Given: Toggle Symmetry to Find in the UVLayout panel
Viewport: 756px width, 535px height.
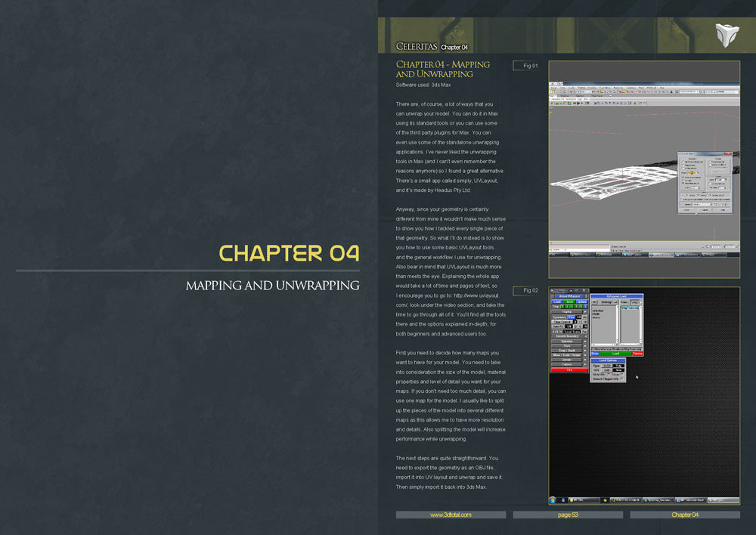Looking at the screenshot, I should click(x=570, y=317).
